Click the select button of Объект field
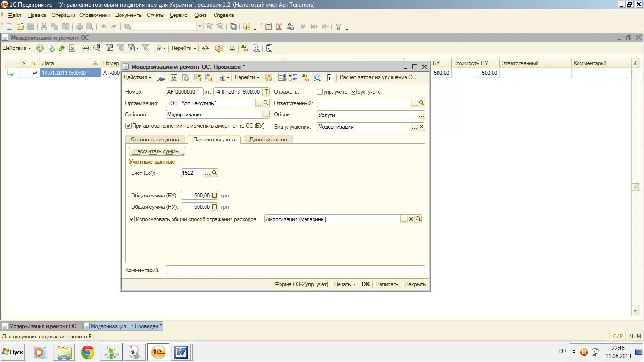The height and width of the screenshot is (362, 644). [x=421, y=115]
